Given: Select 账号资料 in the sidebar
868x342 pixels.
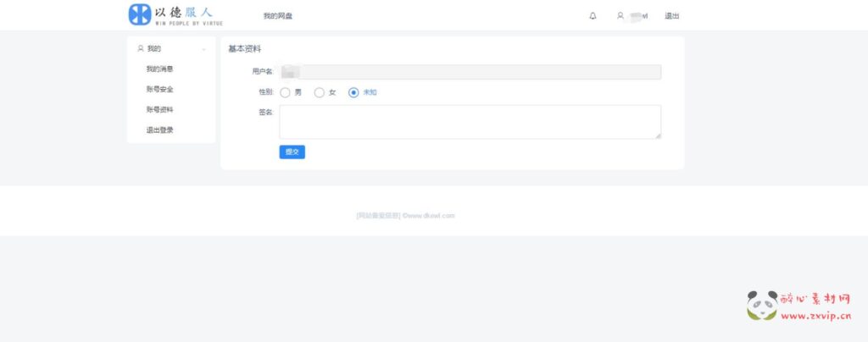Looking at the screenshot, I should click(x=159, y=110).
